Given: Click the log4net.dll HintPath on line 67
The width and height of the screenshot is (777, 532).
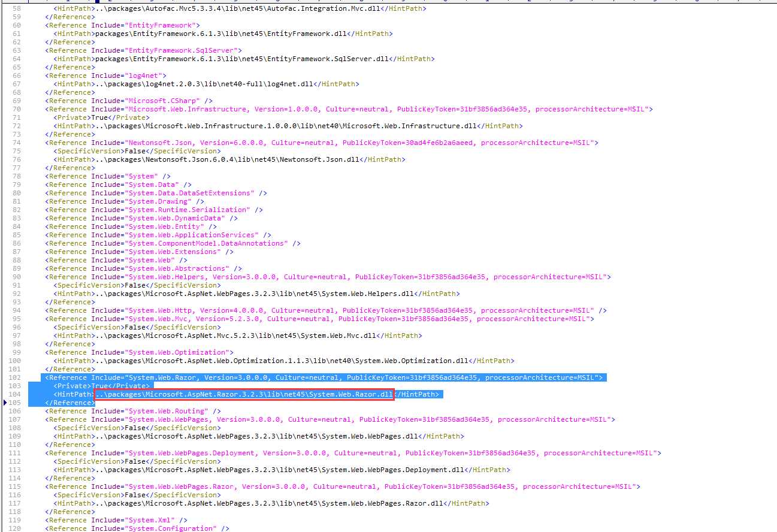Looking at the screenshot, I should point(206,84).
